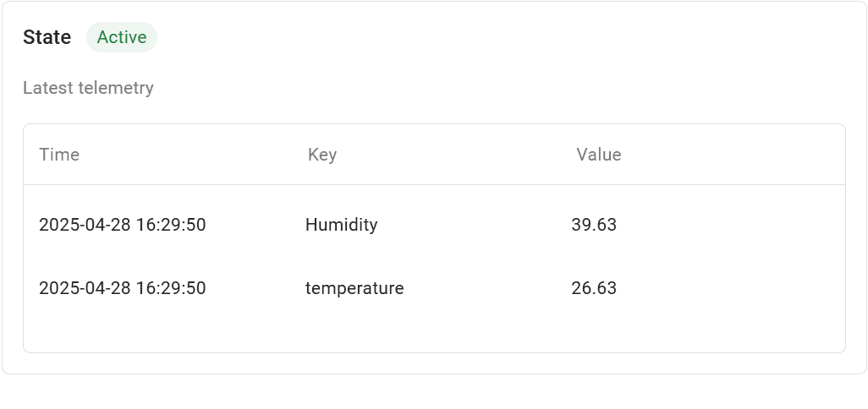Image resolution: width=868 pixels, height=409 pixels.
Task: Select the Latest telemetry heading
Action: [x=88, y=88]
